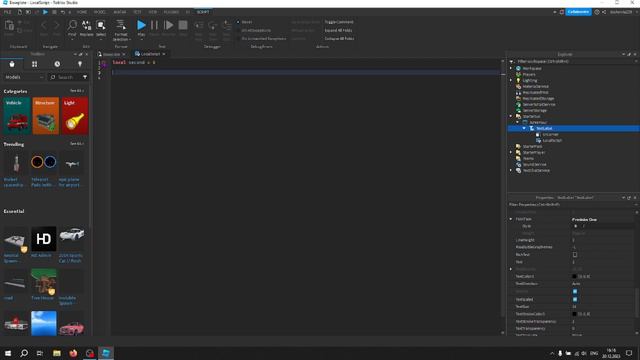Open the TextStrokeColor3 color swatch

click(x=574, y=314)
